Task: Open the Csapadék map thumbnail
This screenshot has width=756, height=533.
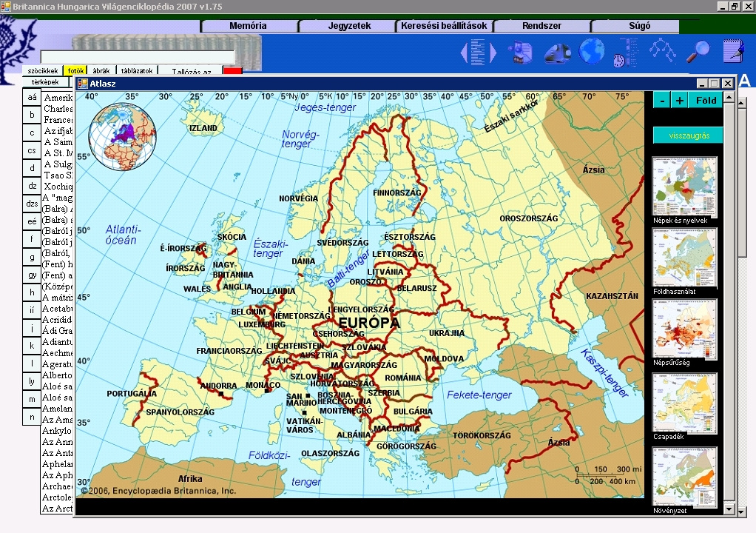Action: (x=684, y=403)
